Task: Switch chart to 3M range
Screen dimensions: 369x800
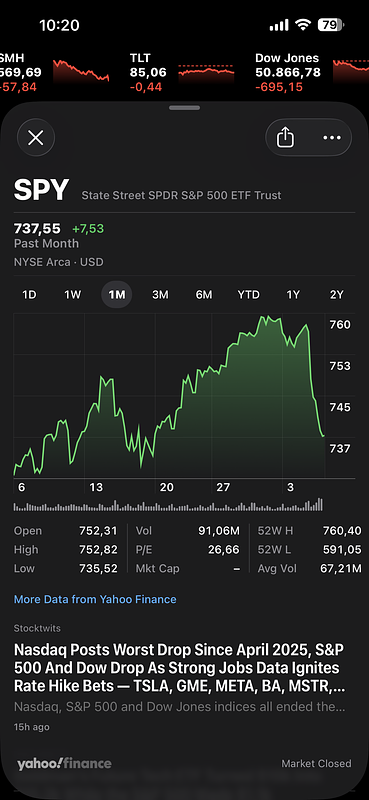Action: coord(160,294)
